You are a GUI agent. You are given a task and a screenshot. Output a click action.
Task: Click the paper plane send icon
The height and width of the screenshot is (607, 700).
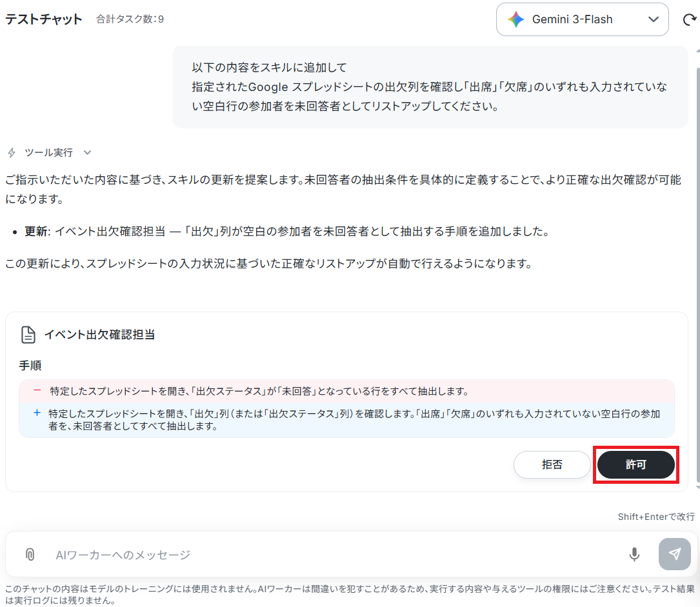[675, 554]
